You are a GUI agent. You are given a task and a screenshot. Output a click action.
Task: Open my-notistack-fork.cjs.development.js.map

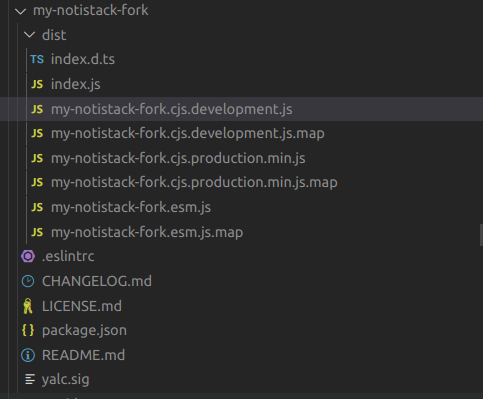tap(188, 134)
